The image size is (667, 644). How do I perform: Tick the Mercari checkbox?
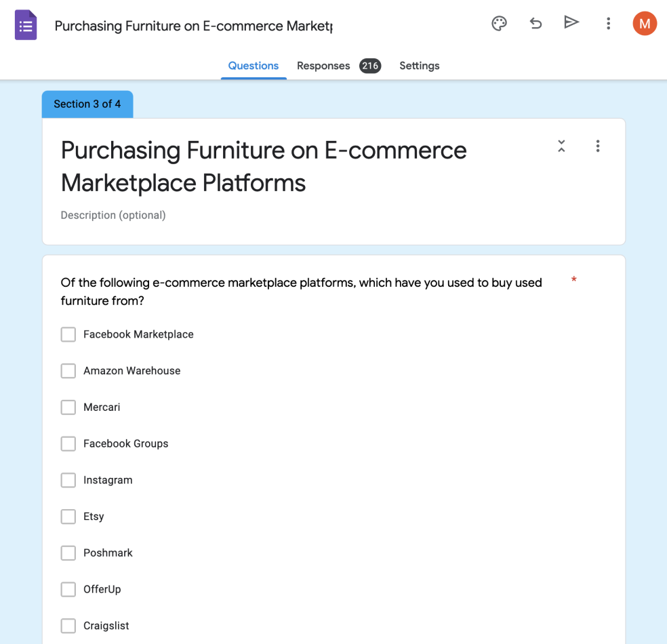pyautogui.click(x=68, y=407)
